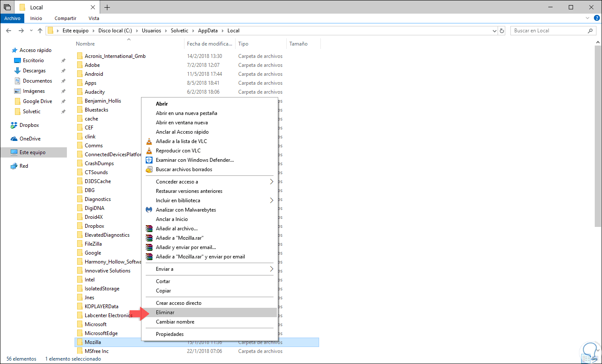The height and width of the screenshot is (364, 602).
Task: Open the Help question mark icon
Action: click(x=597, y=18)
